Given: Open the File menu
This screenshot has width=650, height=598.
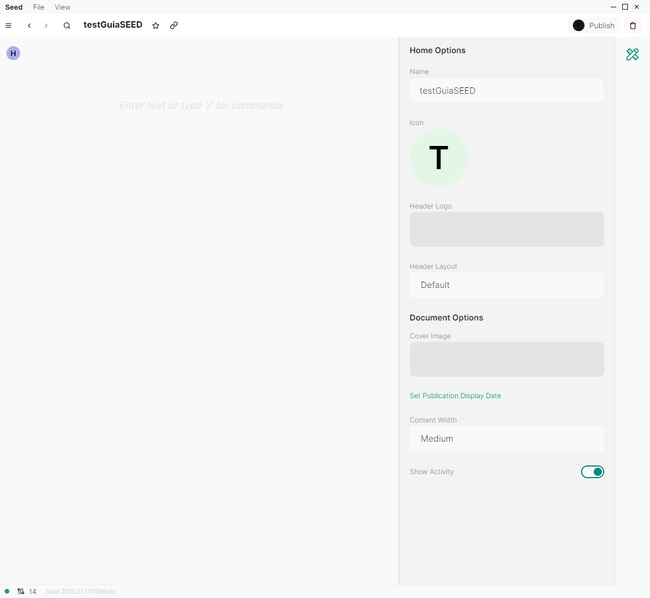Looking at the screenshot, I should (x=38, y=7).
